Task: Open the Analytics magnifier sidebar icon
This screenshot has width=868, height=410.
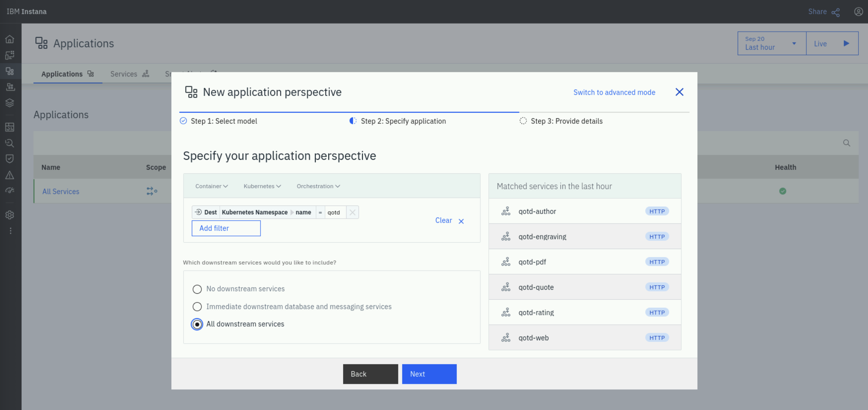Action: click(x=10, y=143)
